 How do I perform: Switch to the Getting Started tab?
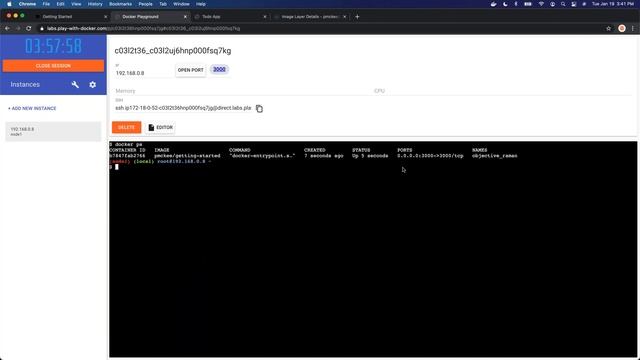pos(58,17)
